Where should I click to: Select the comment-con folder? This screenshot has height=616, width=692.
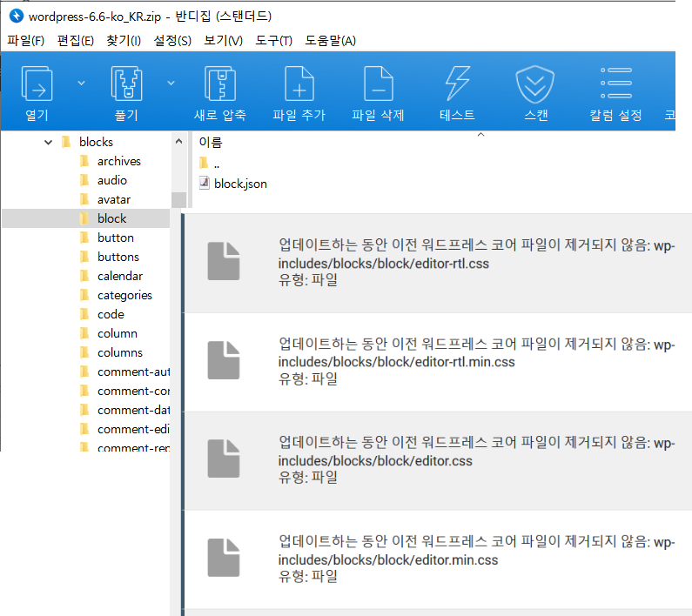click(x=133, y=392)
